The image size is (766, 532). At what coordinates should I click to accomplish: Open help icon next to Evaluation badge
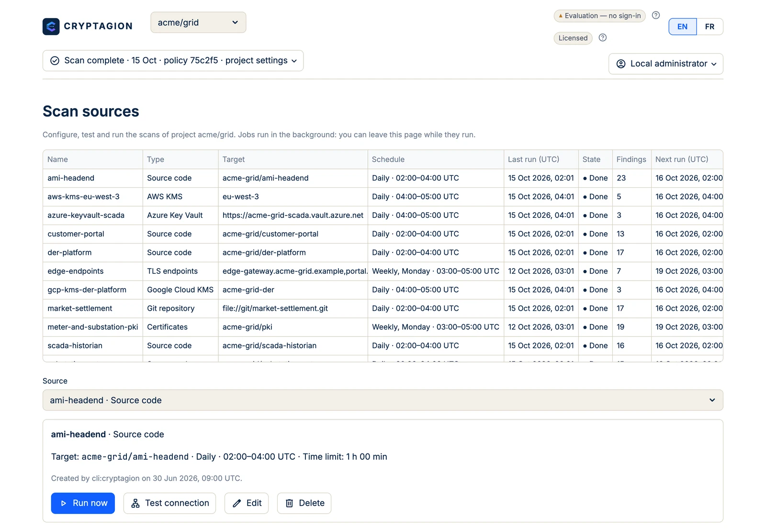pos(656,15)
